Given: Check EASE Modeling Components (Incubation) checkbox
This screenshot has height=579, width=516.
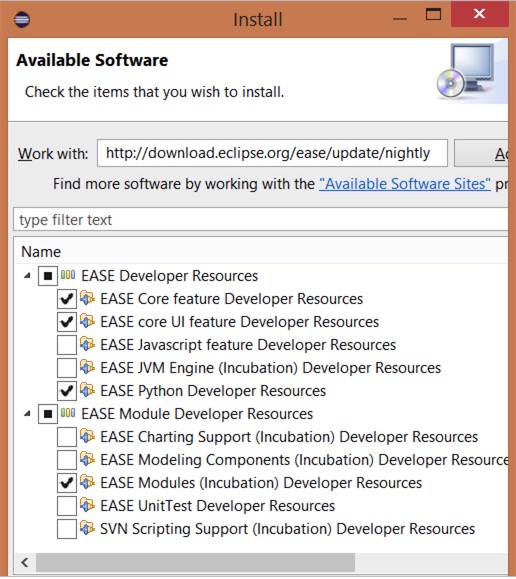Looking at the screenshot, I should (67, 460).
